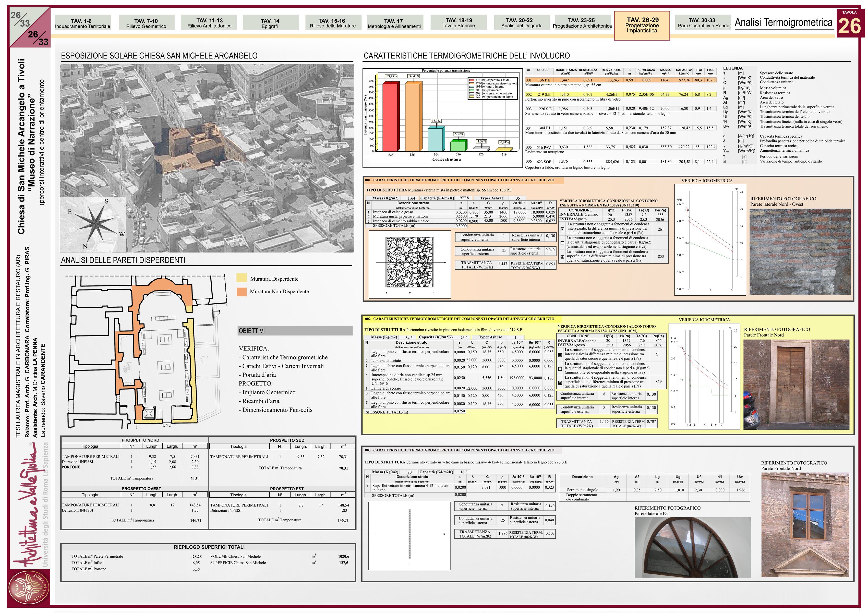This screenshot has width=868, height=613.
Task: Open the Parete laterale Nord-Ovest wall photo
Action: (800, 252)
